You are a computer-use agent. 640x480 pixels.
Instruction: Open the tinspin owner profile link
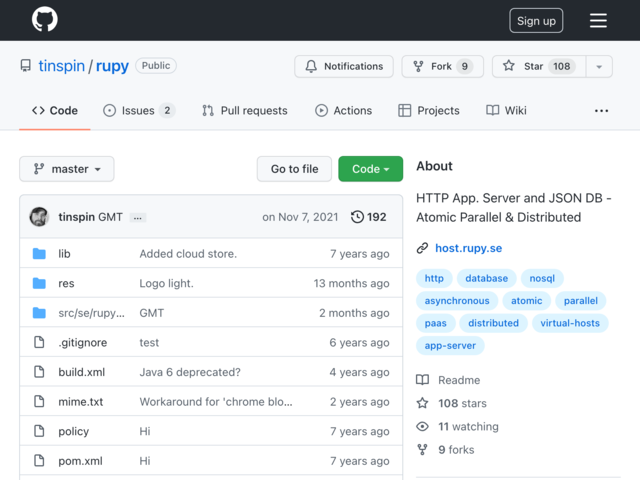click(x=62, y=66)
